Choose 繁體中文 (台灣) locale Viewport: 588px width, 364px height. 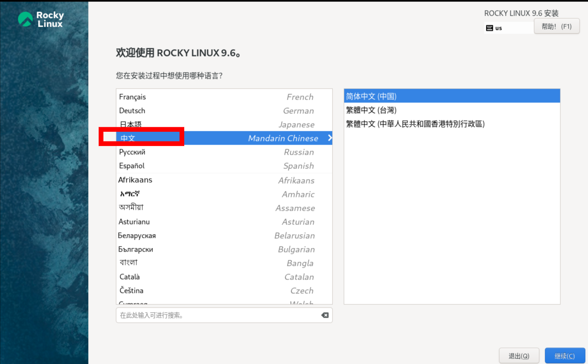452,110
